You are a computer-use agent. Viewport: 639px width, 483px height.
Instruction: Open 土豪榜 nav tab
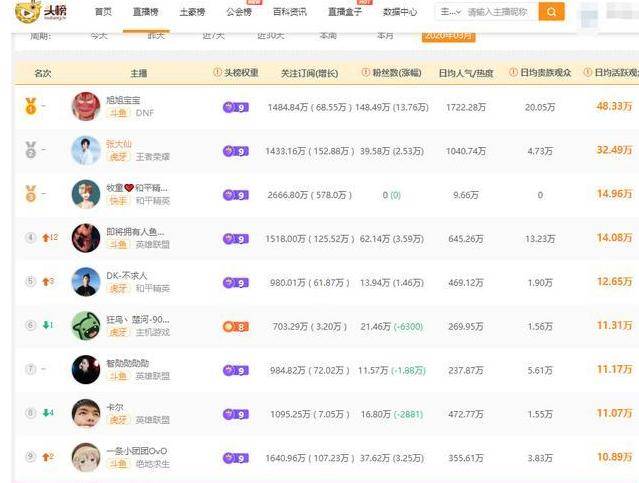192,12
